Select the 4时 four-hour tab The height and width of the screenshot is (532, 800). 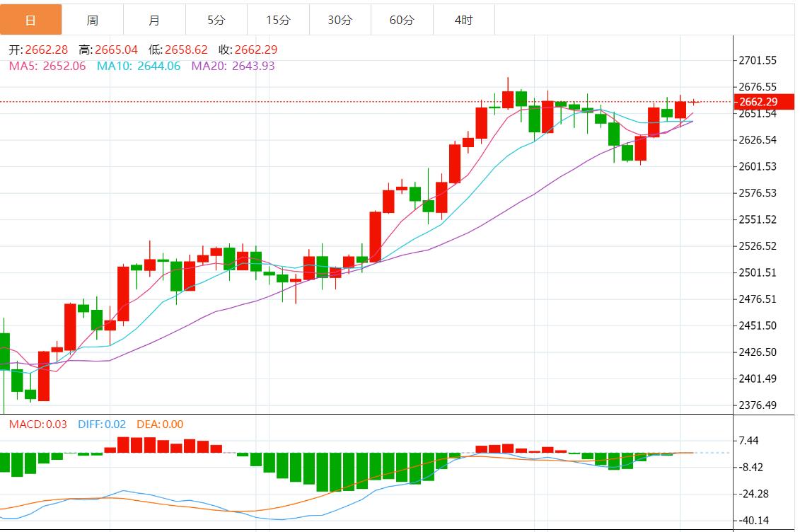[x=464, y=20]
